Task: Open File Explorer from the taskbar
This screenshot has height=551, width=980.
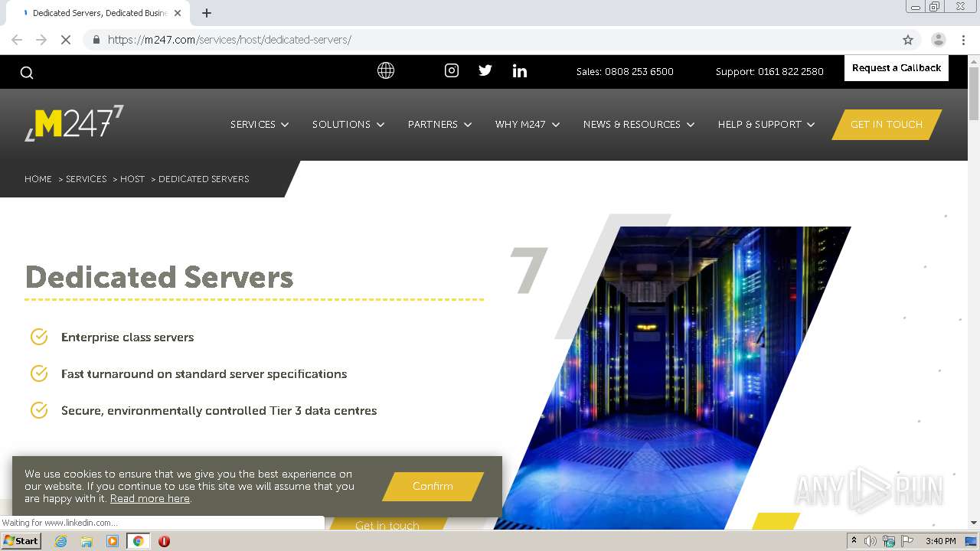Action: click(x=87, y=541)
